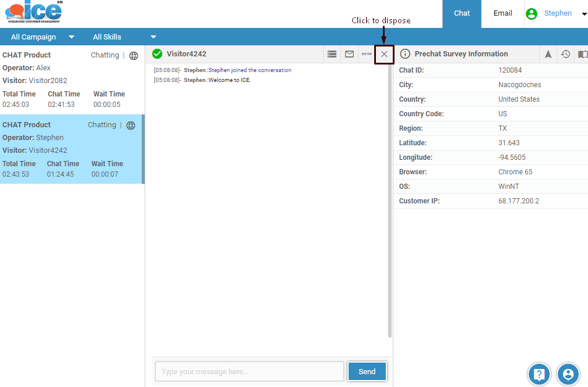Click the message input field
Image resolution: width=588 pixels, height=387 pixels.
249,371
